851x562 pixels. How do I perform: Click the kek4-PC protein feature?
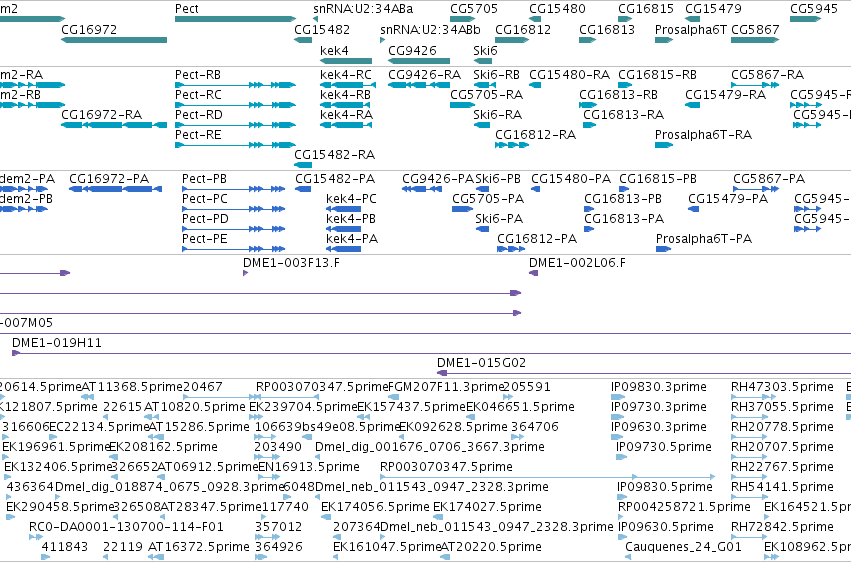click(x=344, y=209)
